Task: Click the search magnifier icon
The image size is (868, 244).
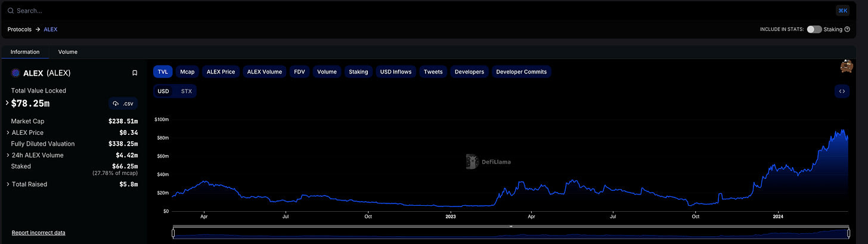Action: [x=10, y=11]
